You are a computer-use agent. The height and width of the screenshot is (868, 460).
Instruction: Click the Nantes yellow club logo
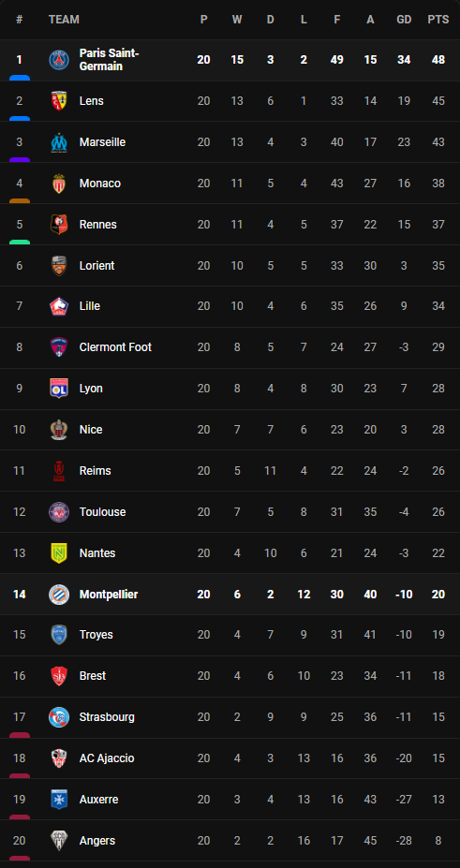tap(59, 553)
